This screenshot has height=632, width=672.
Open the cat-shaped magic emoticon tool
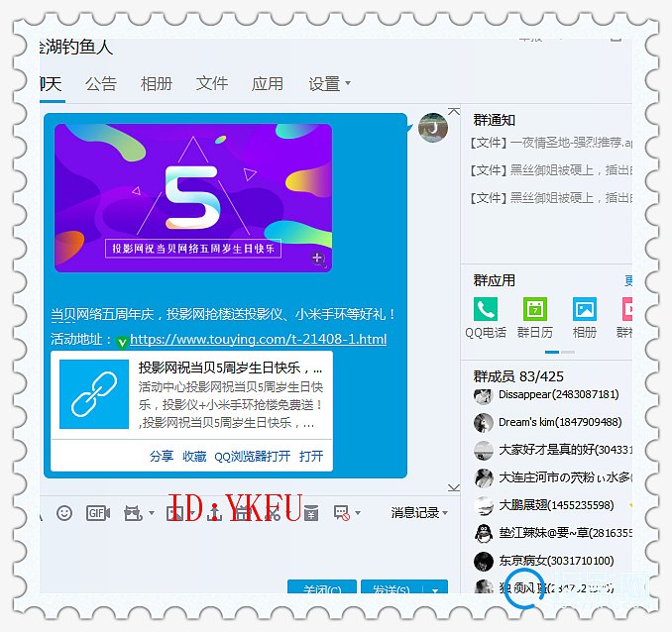click(133, 512)
